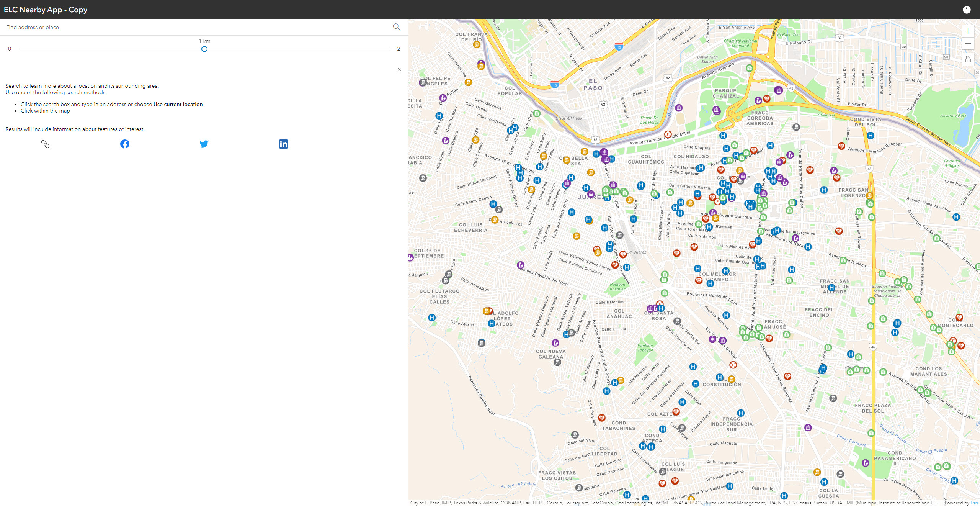The image size is (980, 506).
Task: Select grey marker below COL NUEVA GALEANA
Action: 558,362
